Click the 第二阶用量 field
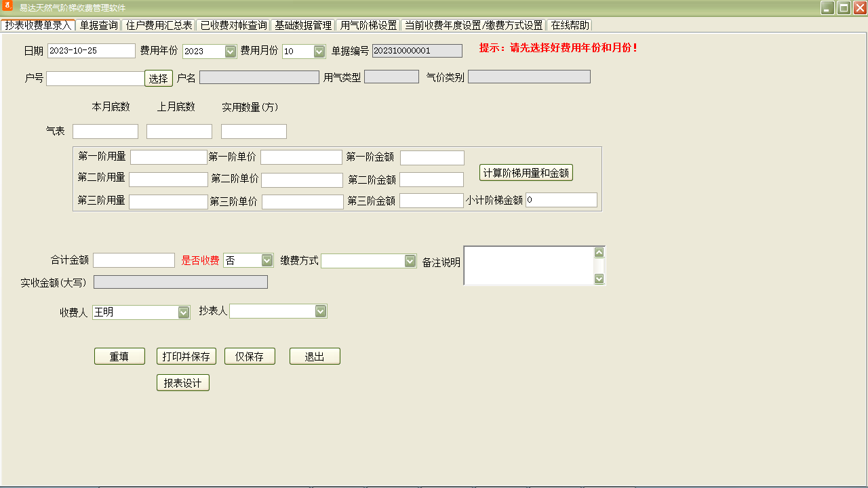868x488 pixels. pyautogui.click(x=168, y=180)
